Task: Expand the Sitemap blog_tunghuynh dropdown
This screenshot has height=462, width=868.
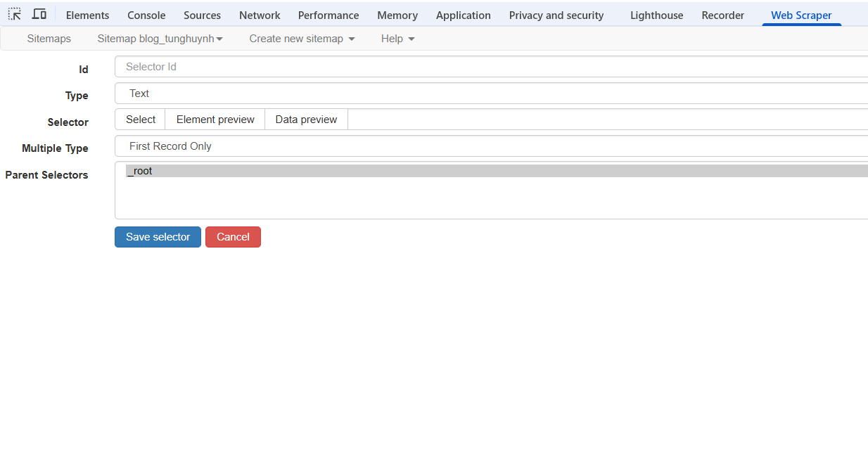Action: click(x=160, y=39)
